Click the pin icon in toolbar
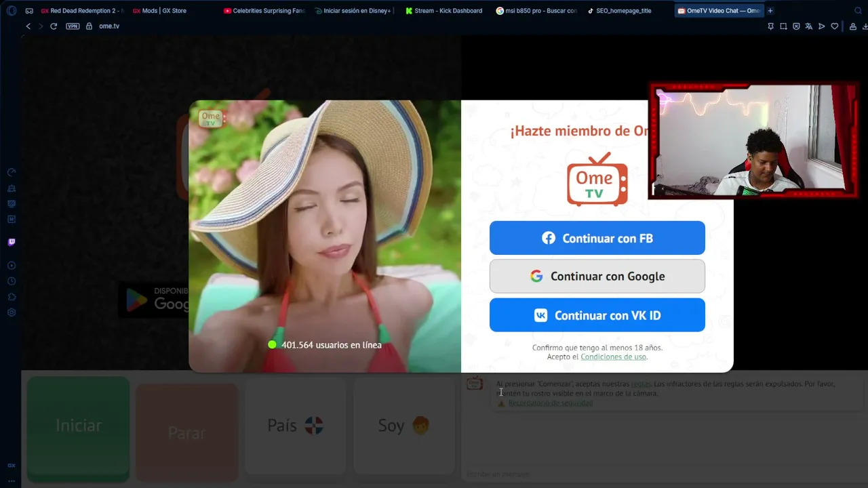The image size is (868, 488). click(x=770, y=26)
